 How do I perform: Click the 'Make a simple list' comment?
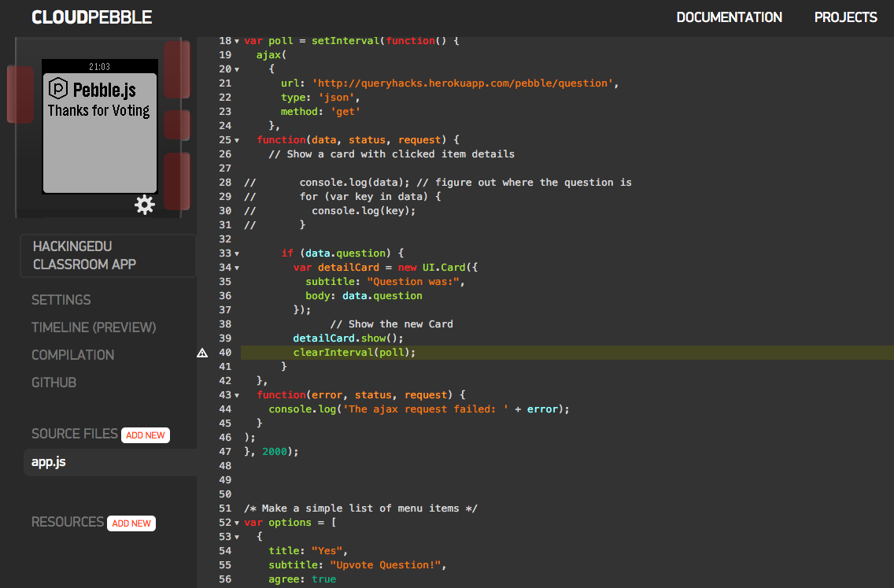(x=360, y=508)
